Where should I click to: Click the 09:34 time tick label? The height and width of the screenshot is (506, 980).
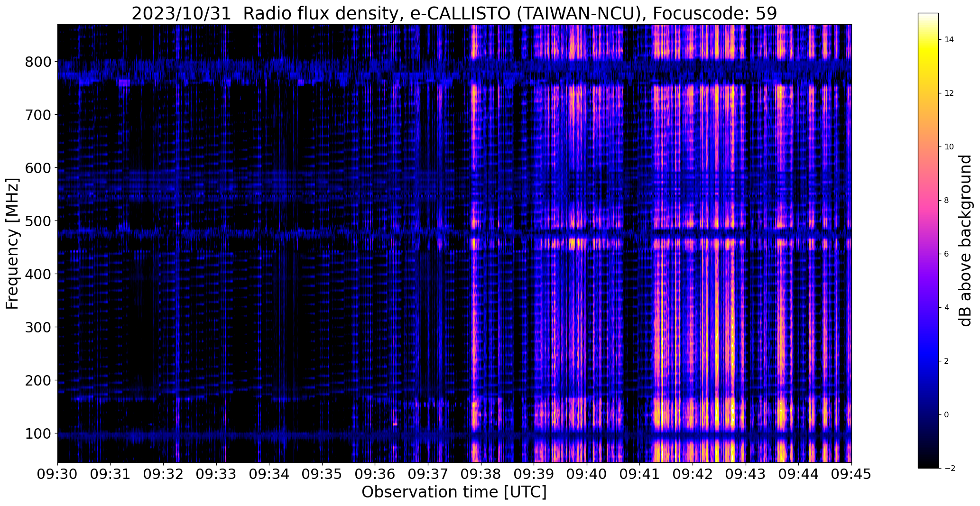point(269,474)
